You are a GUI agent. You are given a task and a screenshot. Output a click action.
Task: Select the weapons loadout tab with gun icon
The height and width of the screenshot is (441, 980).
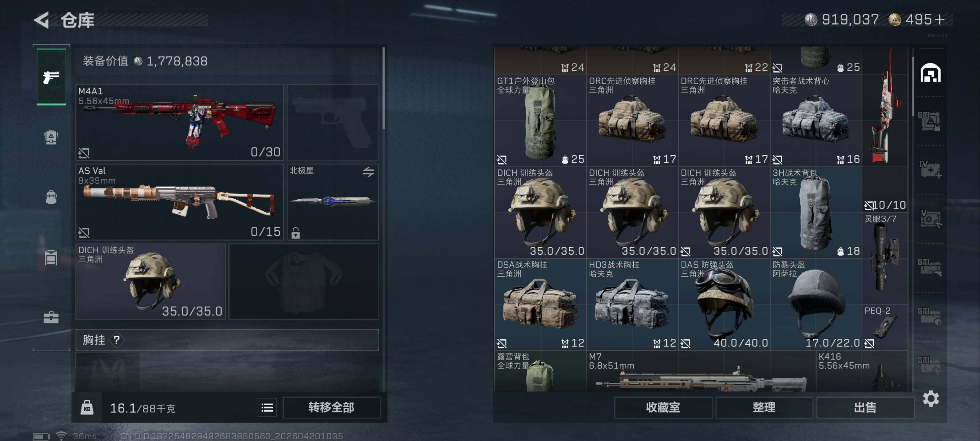51,77
